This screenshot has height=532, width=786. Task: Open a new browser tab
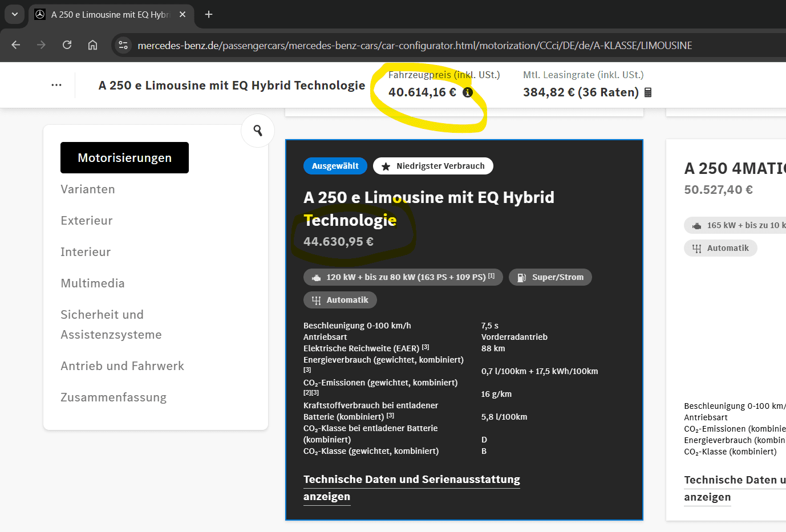tap(209, 14)
